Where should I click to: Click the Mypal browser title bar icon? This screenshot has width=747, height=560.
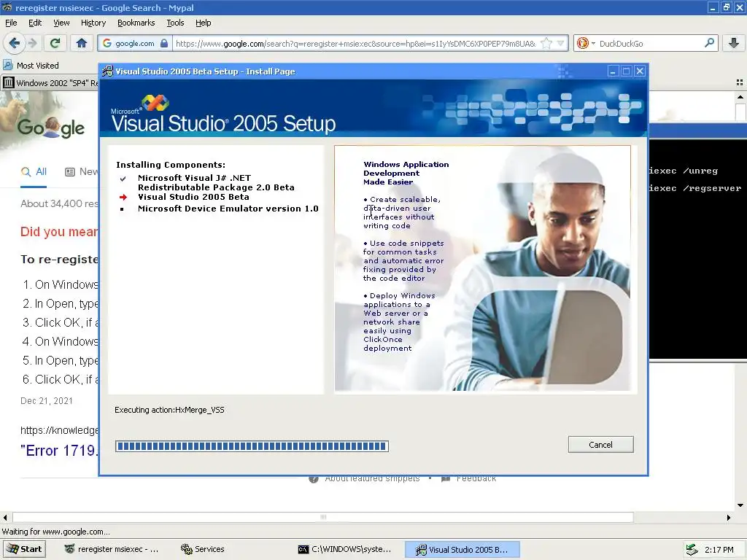tap(7, 7)
